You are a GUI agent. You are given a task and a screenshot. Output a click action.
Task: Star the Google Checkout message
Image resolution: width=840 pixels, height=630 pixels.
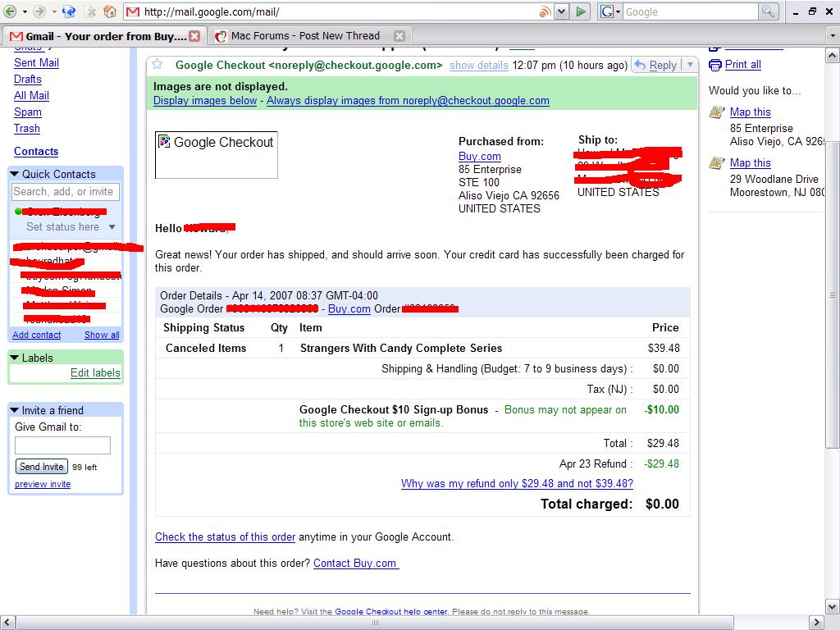(157, 64)
